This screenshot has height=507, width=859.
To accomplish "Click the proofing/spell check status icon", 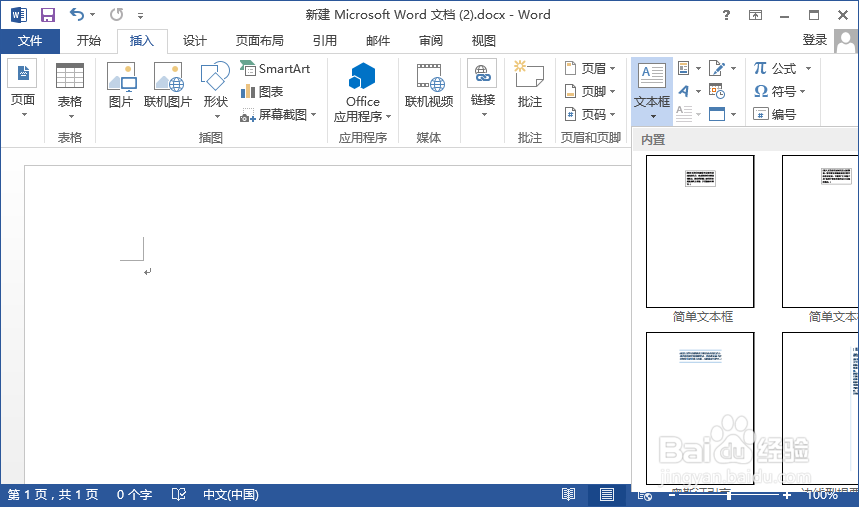I will point(179,494).
